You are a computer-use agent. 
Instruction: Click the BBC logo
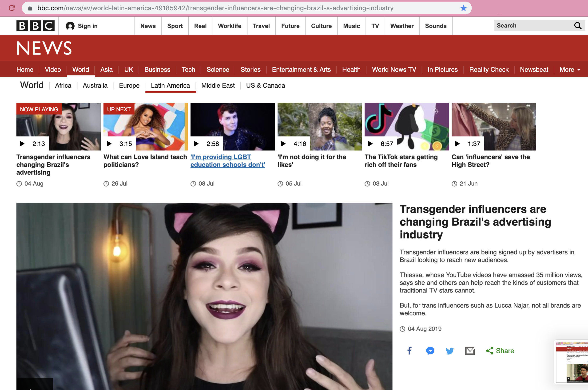point(35,26)
